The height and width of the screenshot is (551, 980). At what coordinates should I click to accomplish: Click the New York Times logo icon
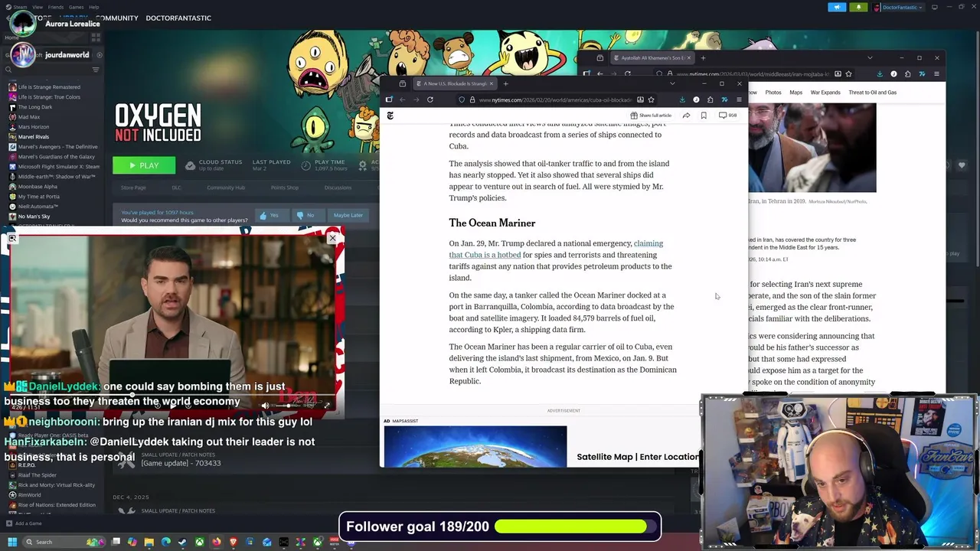click(390, 116)
